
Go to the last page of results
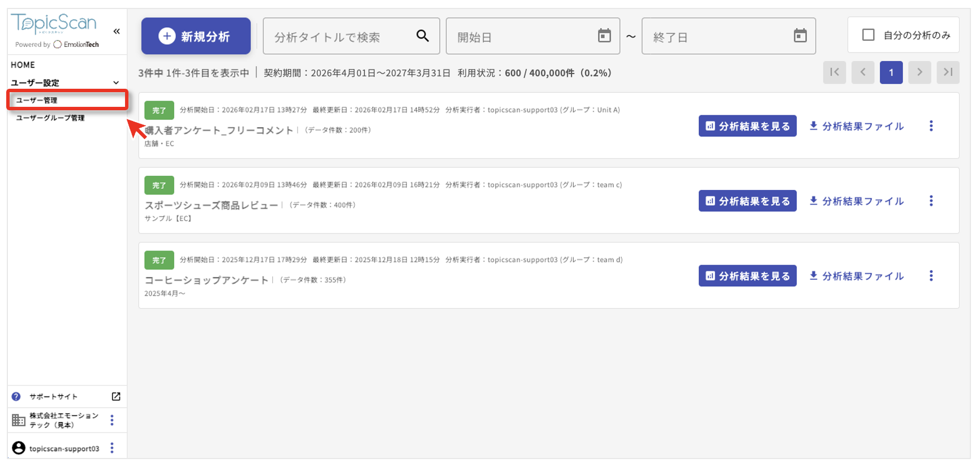click(x=948, y=72)
